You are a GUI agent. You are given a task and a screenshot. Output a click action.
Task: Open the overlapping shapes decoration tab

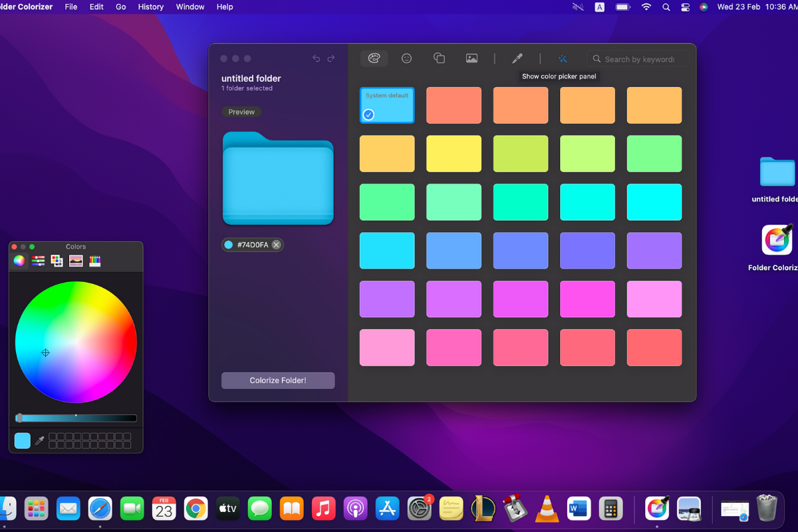click(x=439, y=59)
